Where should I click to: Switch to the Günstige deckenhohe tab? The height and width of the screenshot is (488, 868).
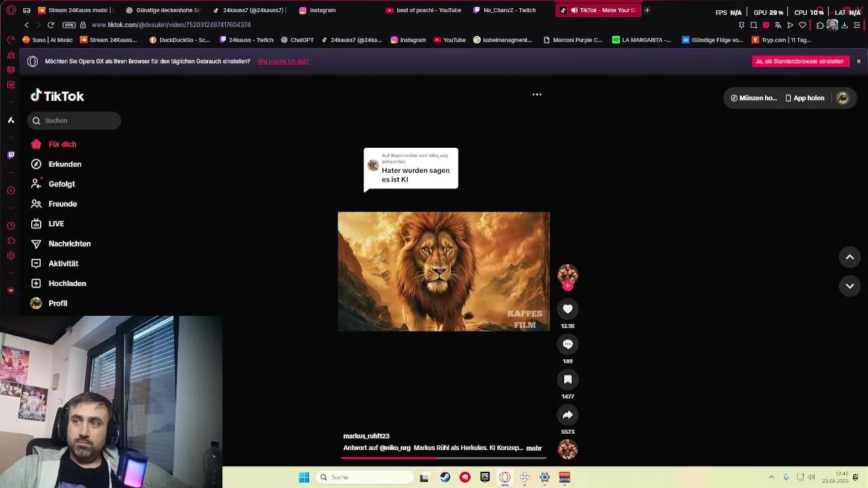pos(163,10)
